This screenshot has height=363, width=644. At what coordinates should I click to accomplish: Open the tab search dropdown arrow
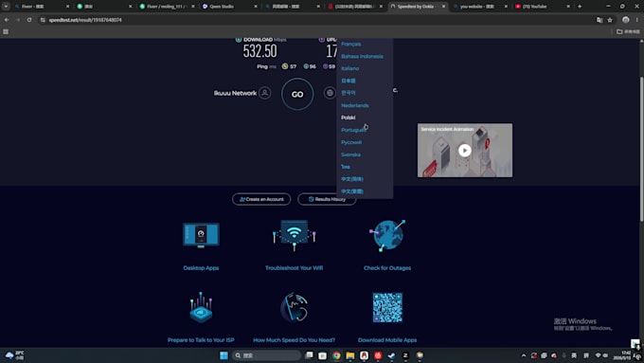coord(6,7)
